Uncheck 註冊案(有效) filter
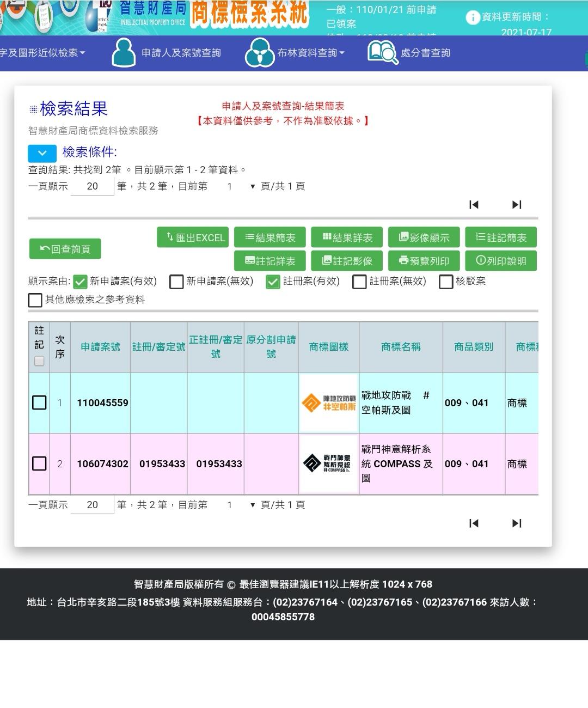Image resolution: width=588 pixels, height=708 pixels. [273, 282]
